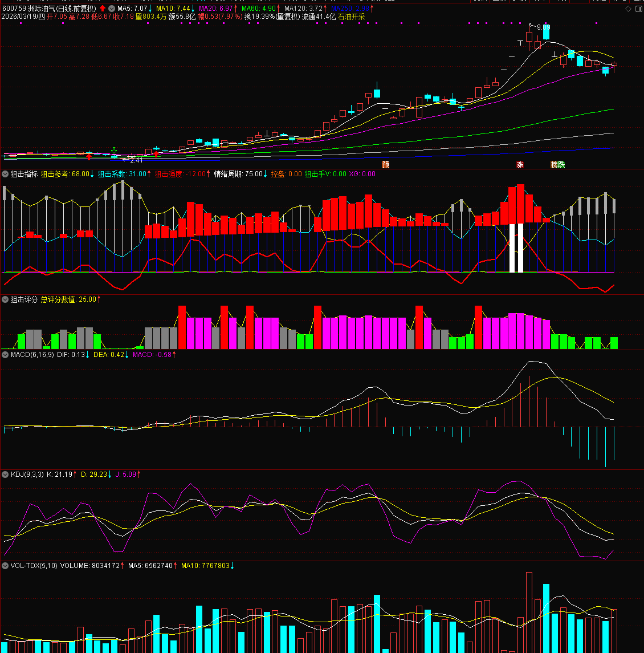
Task: Click the open price 开7.05
Action: pos(56,17)
